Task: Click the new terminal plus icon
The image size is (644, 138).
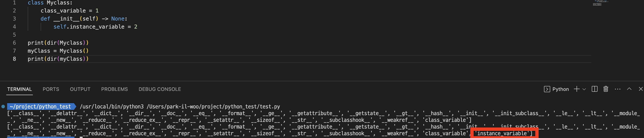Action: pos(577,89)
